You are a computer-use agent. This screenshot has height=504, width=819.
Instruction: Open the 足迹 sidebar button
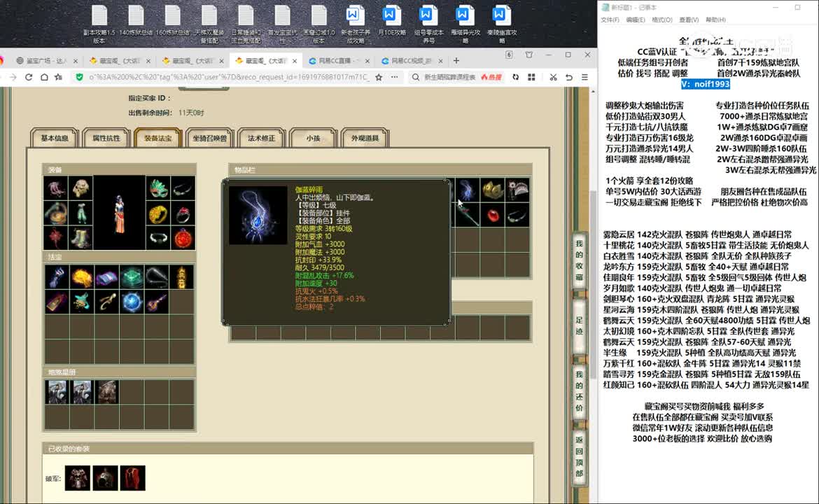(x=579, y=325)
